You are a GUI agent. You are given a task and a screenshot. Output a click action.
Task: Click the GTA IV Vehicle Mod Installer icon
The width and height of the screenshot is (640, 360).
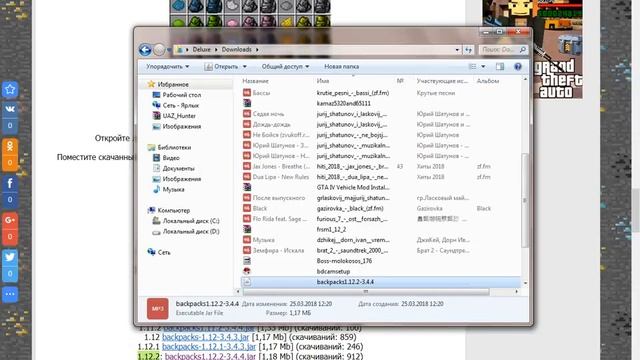tap(247, 187)
